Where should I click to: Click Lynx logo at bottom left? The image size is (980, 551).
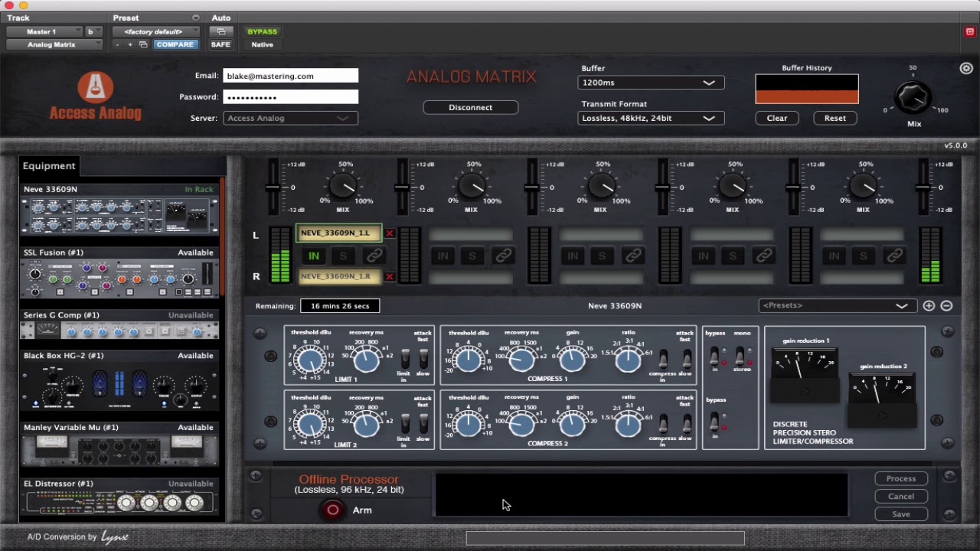point(115,536)
